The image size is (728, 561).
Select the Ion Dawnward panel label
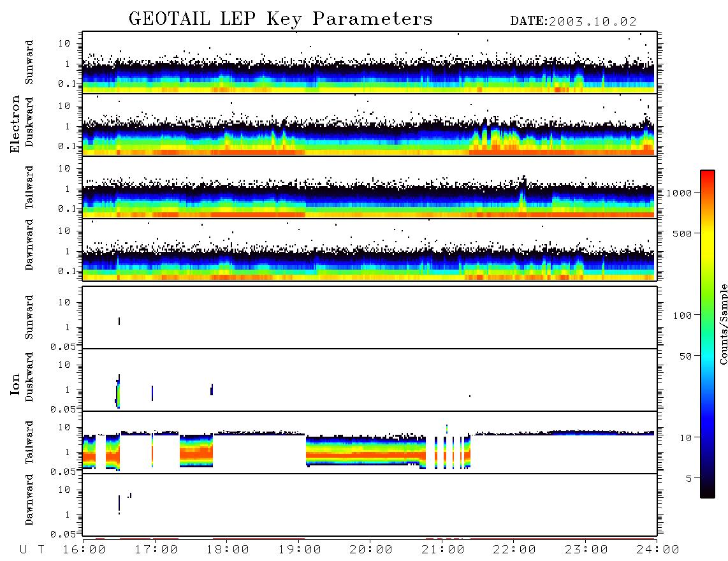29,500
